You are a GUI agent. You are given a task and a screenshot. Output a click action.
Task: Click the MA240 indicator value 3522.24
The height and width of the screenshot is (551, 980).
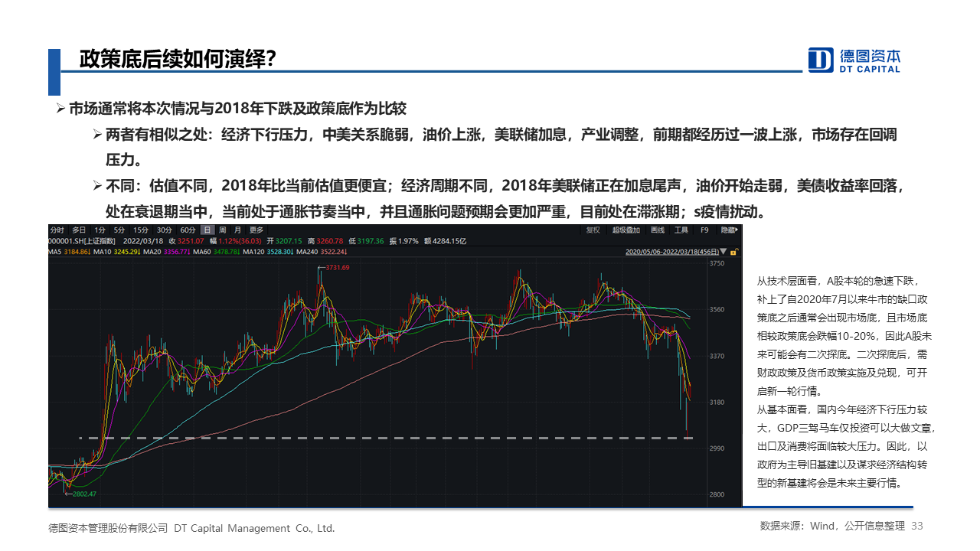point(335,252)
